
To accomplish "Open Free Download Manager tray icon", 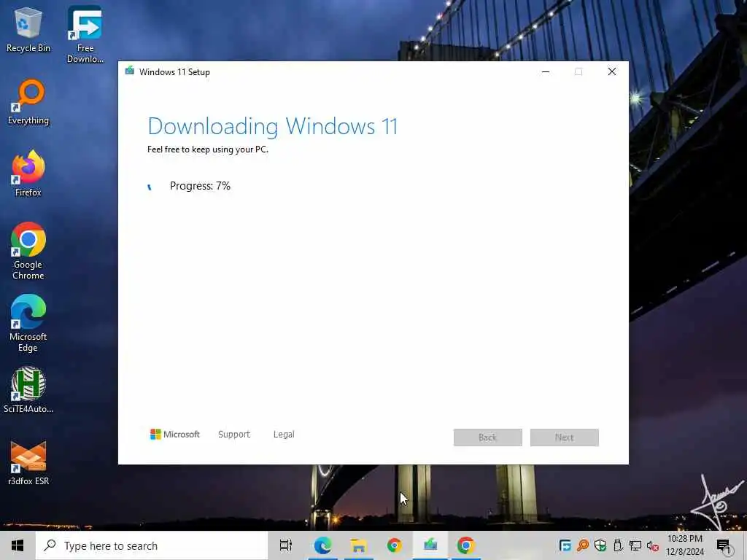I will (x=565, y=545).
